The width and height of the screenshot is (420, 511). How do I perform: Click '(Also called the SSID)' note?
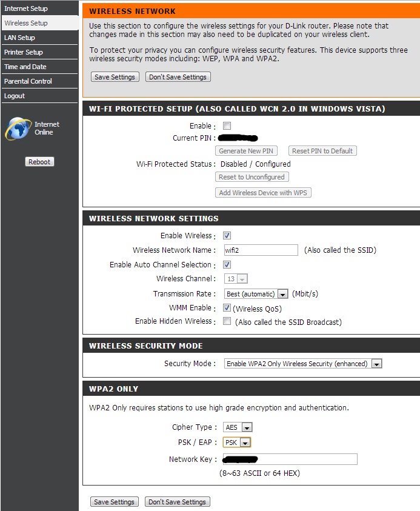pos(340,250)
